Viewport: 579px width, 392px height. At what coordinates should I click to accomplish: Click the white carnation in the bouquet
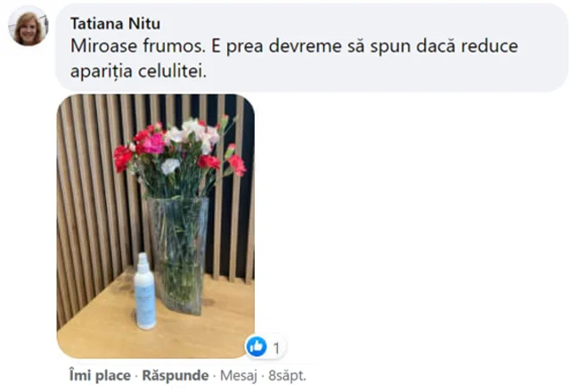170,166
